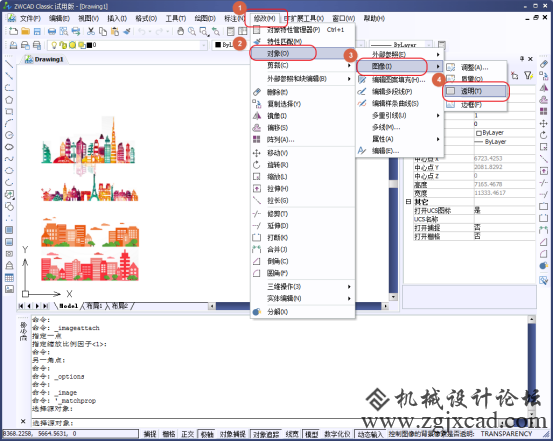Click the Undo arrow icon
The width and height of the screenshot is (554, 442).
pos(142,31)
